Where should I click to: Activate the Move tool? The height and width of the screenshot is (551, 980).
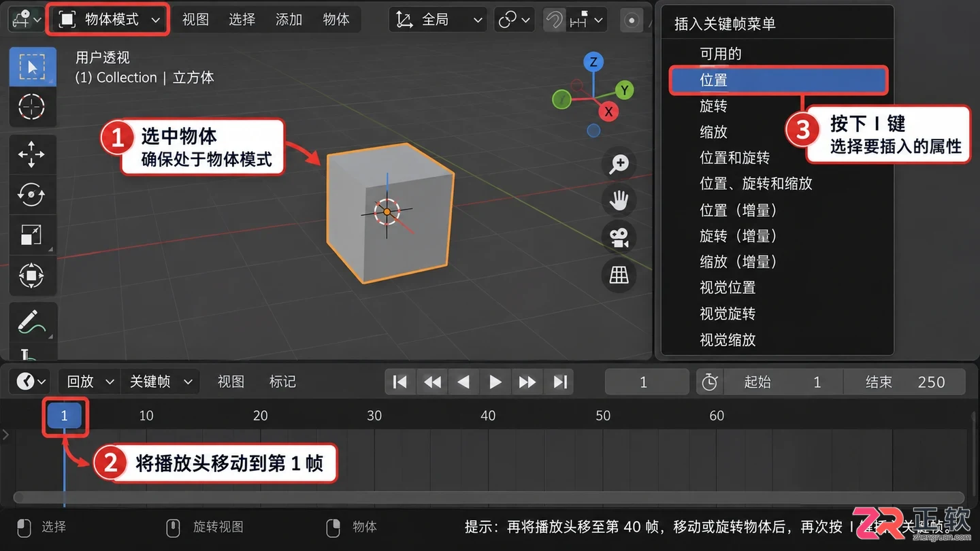[x=32, y=155]
